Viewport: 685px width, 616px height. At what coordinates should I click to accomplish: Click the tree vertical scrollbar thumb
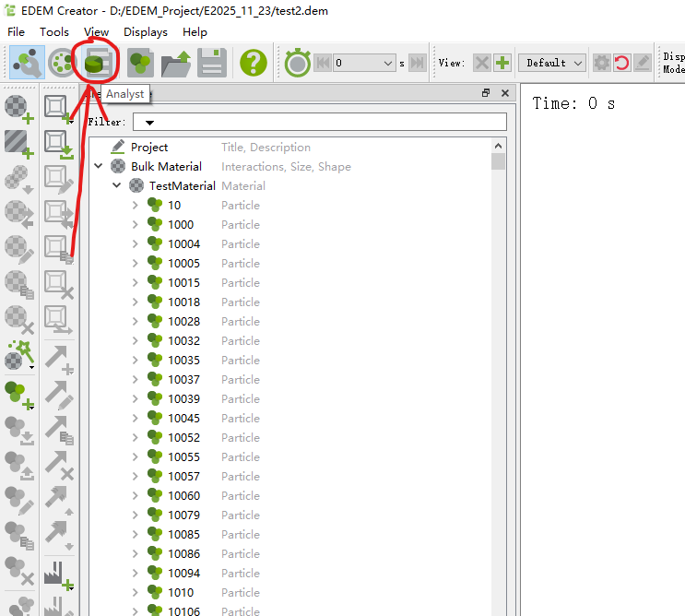(x=499, y=161)
